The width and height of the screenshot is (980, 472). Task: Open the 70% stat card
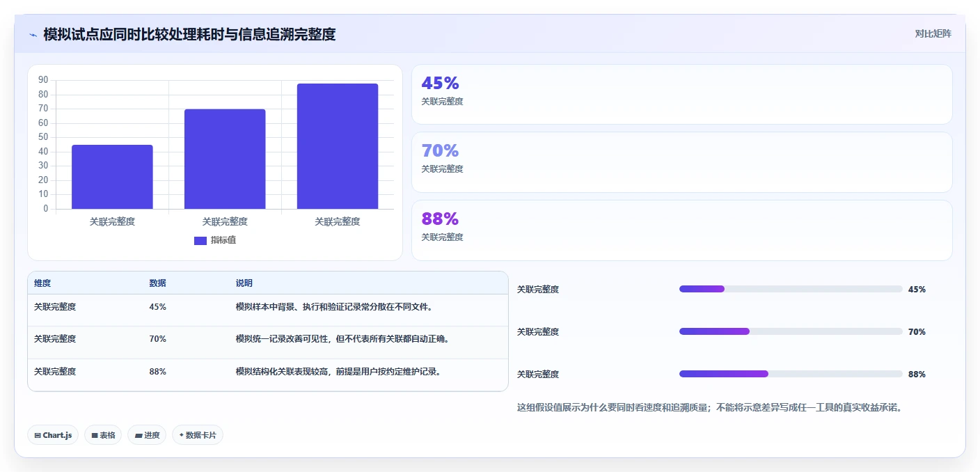pos(681,162)
